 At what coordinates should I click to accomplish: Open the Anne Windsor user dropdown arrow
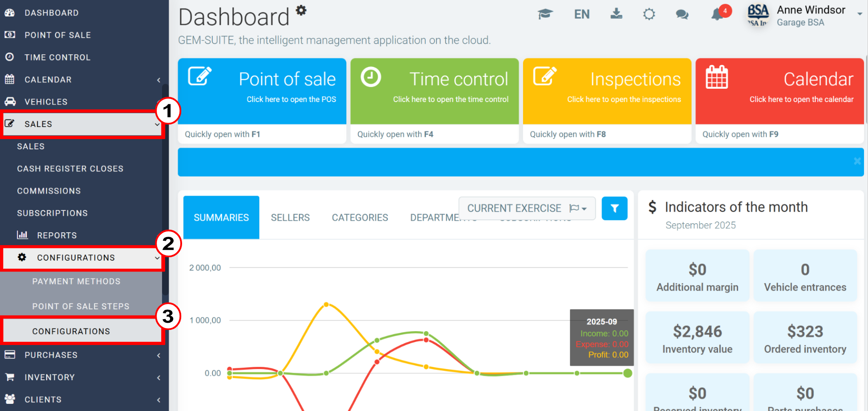pyautogui.click(x=860, y=14)
